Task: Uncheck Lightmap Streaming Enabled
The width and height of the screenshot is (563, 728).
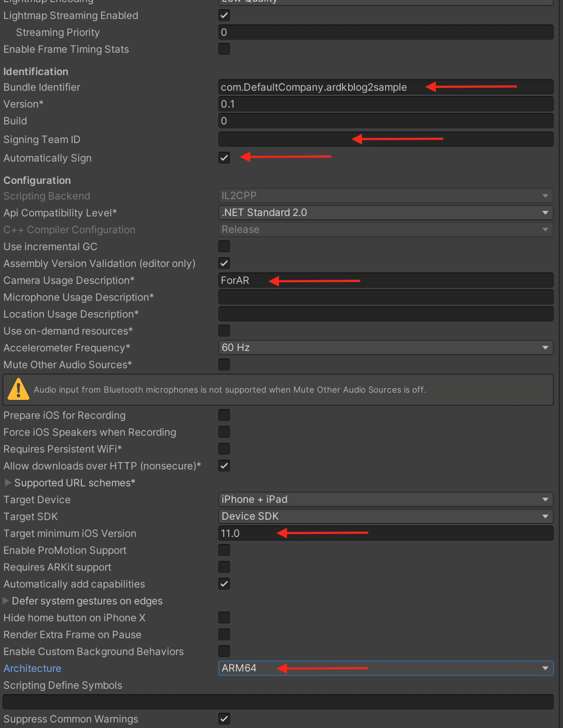Action: (x=224, y=15)
